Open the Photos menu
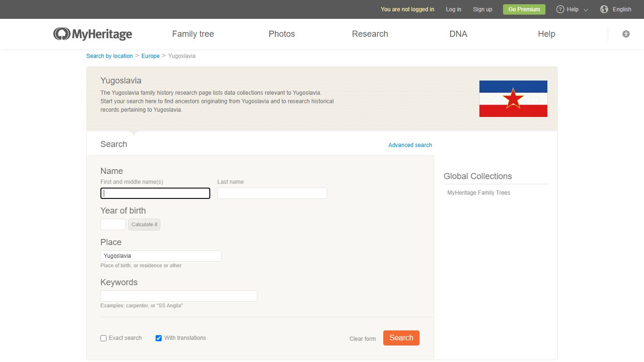This screenshot has width=644, height=362. point(282,34)
